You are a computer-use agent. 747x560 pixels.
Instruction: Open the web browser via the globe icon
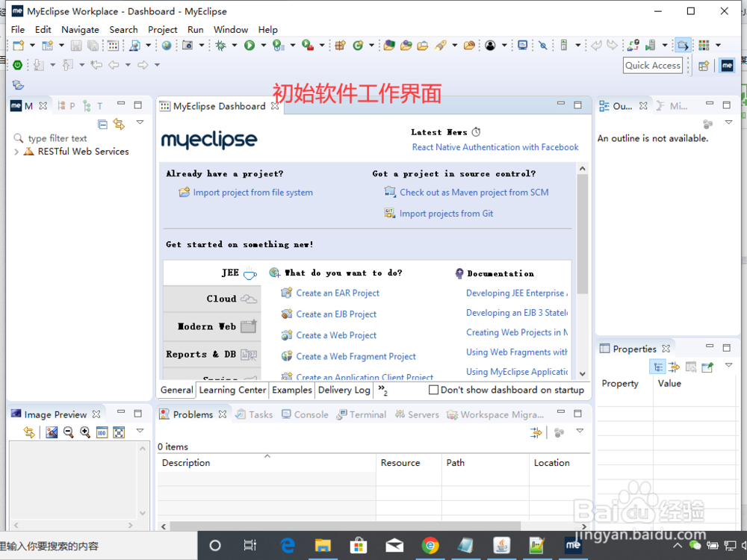(x=167, y=46)
